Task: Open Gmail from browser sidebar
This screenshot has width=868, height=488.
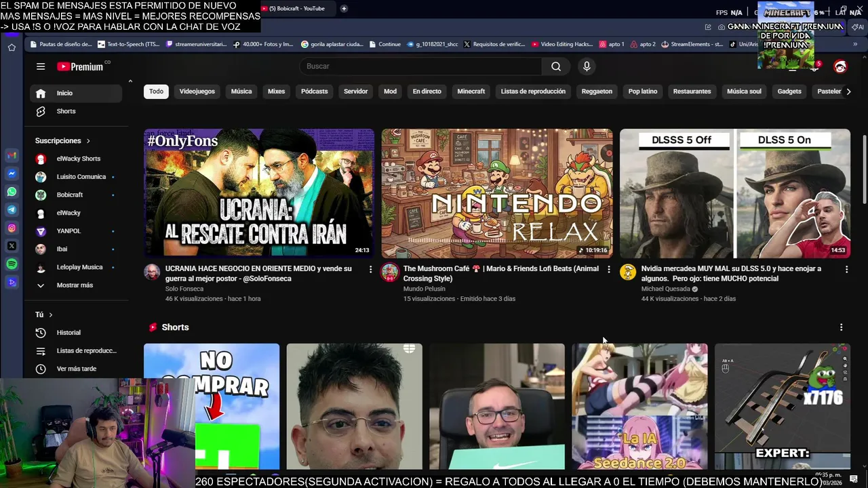Action: tap(12, 155)
